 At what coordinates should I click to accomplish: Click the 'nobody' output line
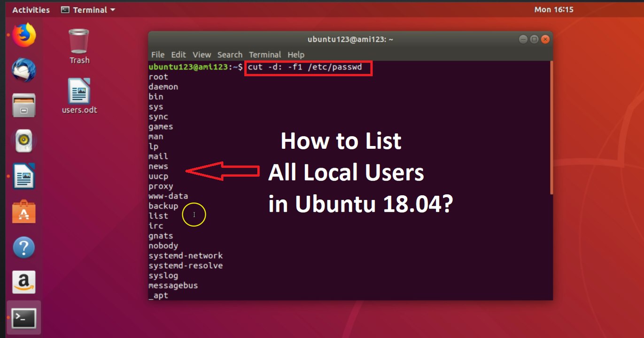[x=163, y=246]
